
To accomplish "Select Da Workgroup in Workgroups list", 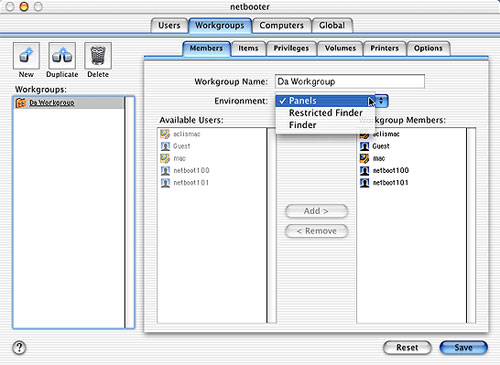I will click(x=69, y=103).
